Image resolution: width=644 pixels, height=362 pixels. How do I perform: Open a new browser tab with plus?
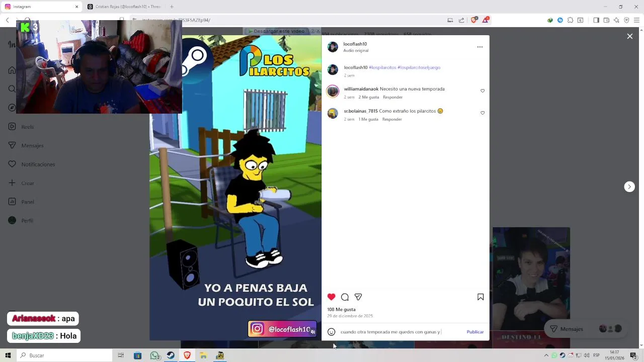[x=172, y=7]
